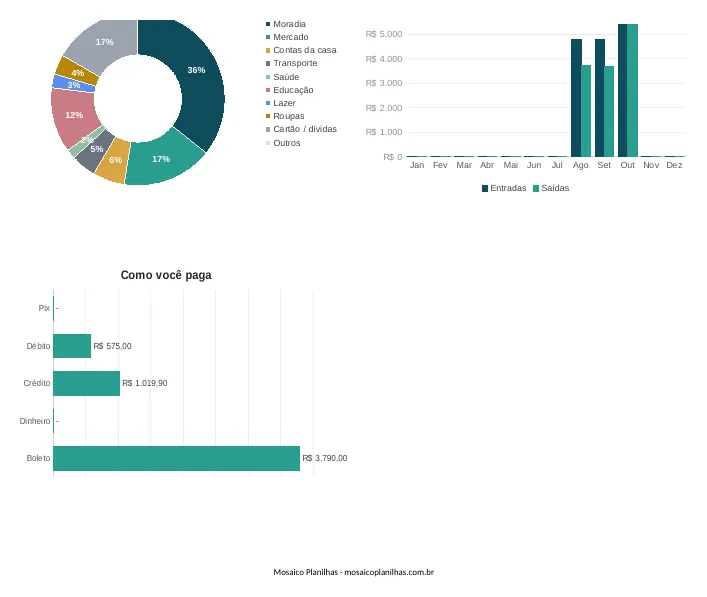
Task: Click the Contas da casa legend swatch
Action: tap(268, 50)
